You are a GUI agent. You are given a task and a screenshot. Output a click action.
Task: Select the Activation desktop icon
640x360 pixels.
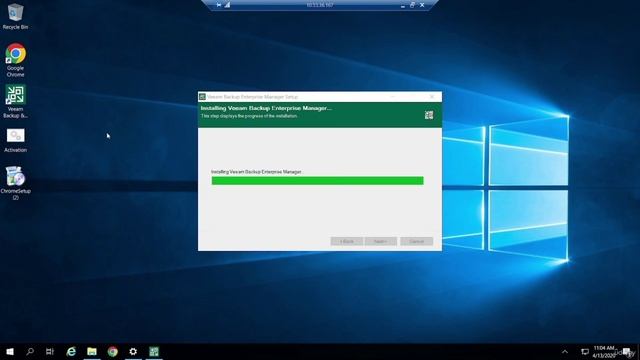pyautogui.click(x=15, y=140)
